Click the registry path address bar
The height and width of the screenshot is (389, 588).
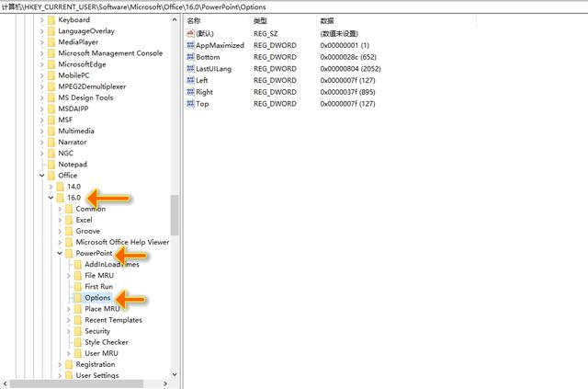pyautogui.click(x=294, y=6)
